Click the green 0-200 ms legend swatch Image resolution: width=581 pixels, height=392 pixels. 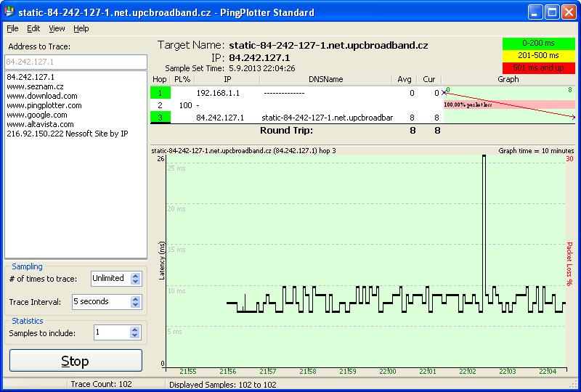point(539,44)
